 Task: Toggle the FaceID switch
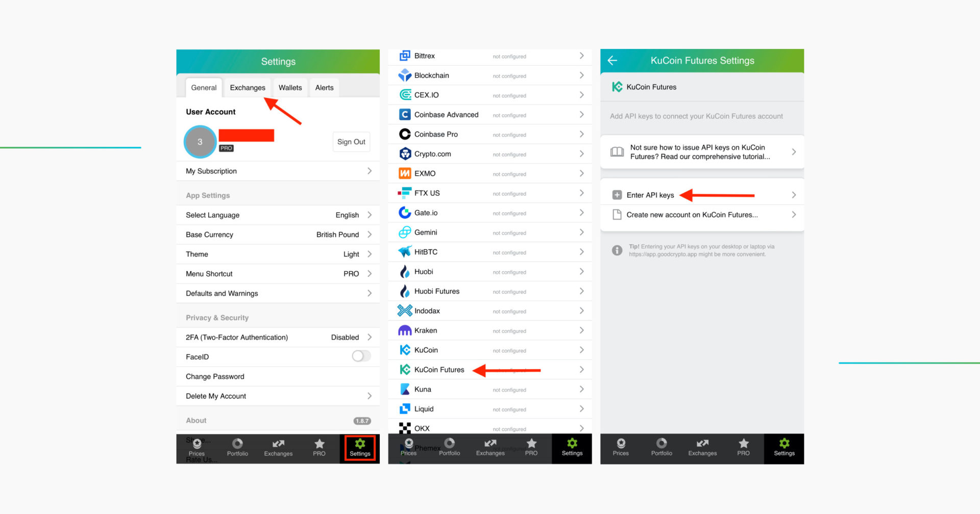point(361,356)
